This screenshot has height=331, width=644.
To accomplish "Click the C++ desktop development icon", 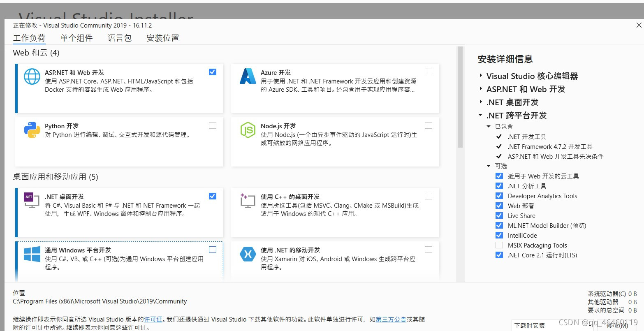I will coord(248,200).
